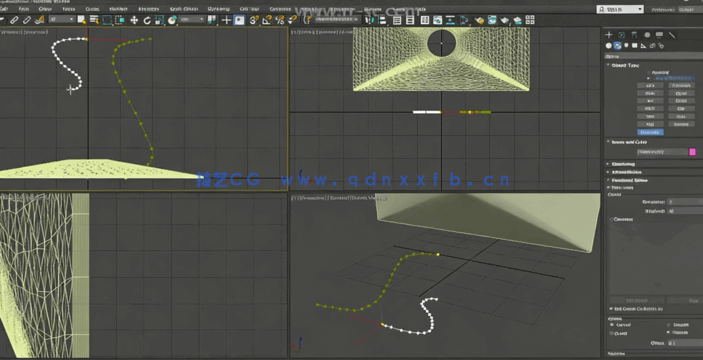Click the Donut shape button
This screenshot has width=703, height=360.
click(x=681, y=100)
